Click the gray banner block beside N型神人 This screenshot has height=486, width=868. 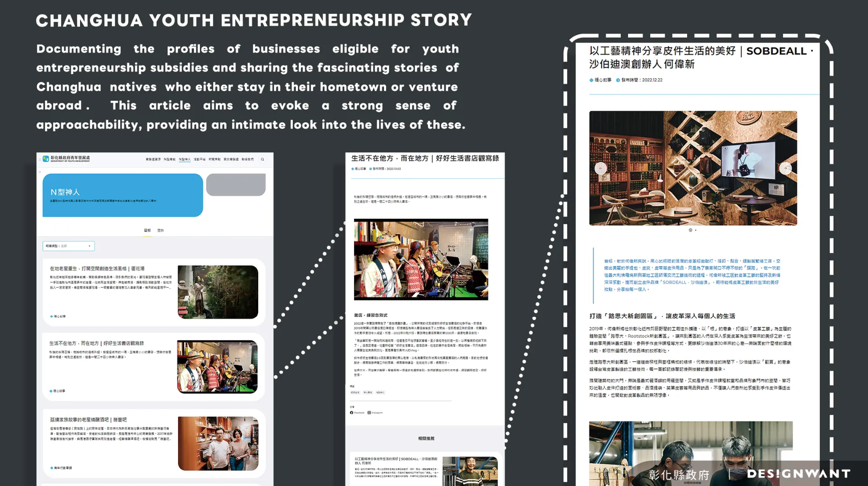(x=236, y=184)
